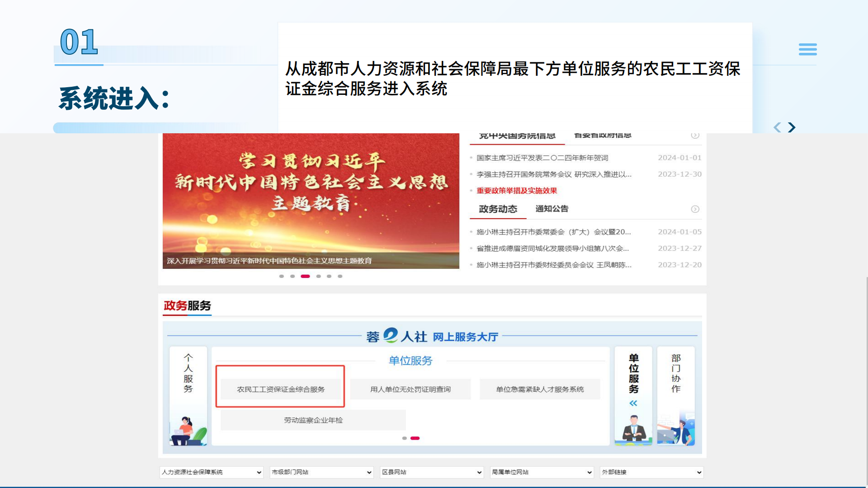The width and height of the screenshot is (868, 488).
Task: Open the 市级部门网站 dropdown
Action: coord(321,472)
